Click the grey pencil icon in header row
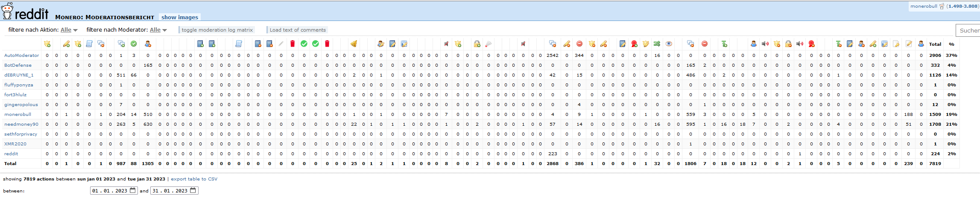 coord(281,44)
